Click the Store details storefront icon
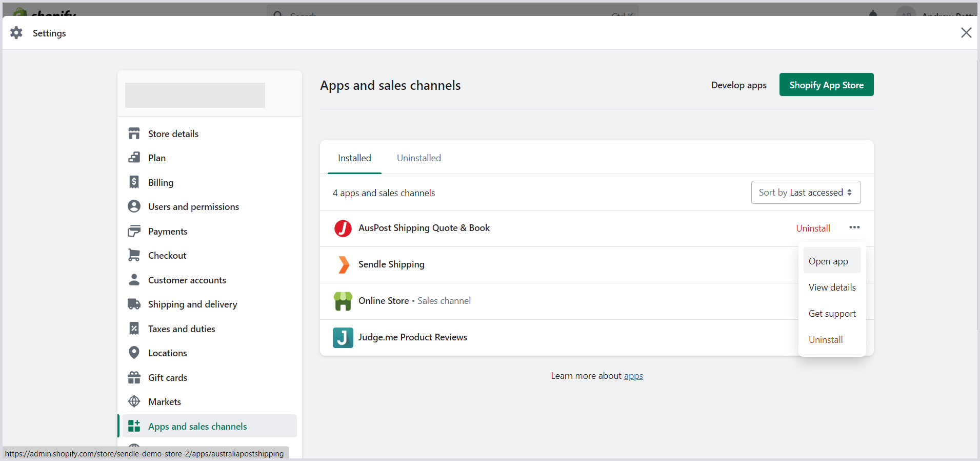Screen dimensions: 980x461 point(134,133)
